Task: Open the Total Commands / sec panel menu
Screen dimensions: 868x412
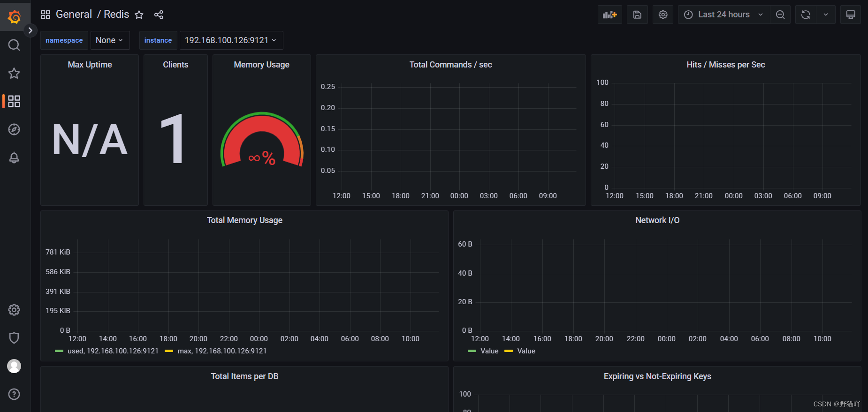Action: (450, 65)
